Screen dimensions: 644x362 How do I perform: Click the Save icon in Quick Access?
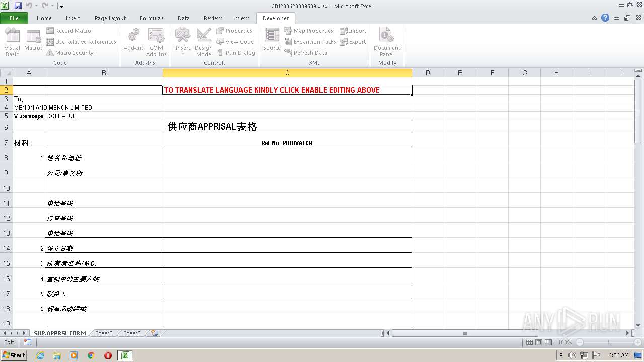click(18, 6)
